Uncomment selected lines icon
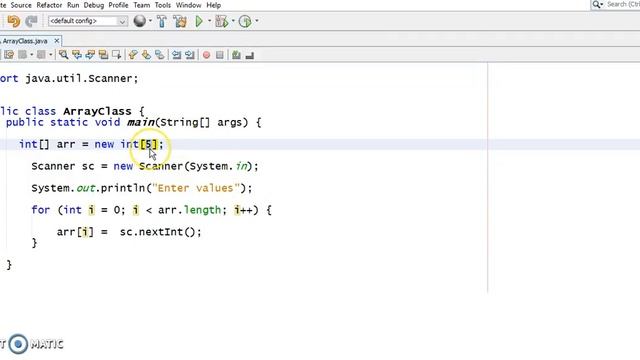Image resolution: width=640 pixels, height=360 pixels. point(250,55)
